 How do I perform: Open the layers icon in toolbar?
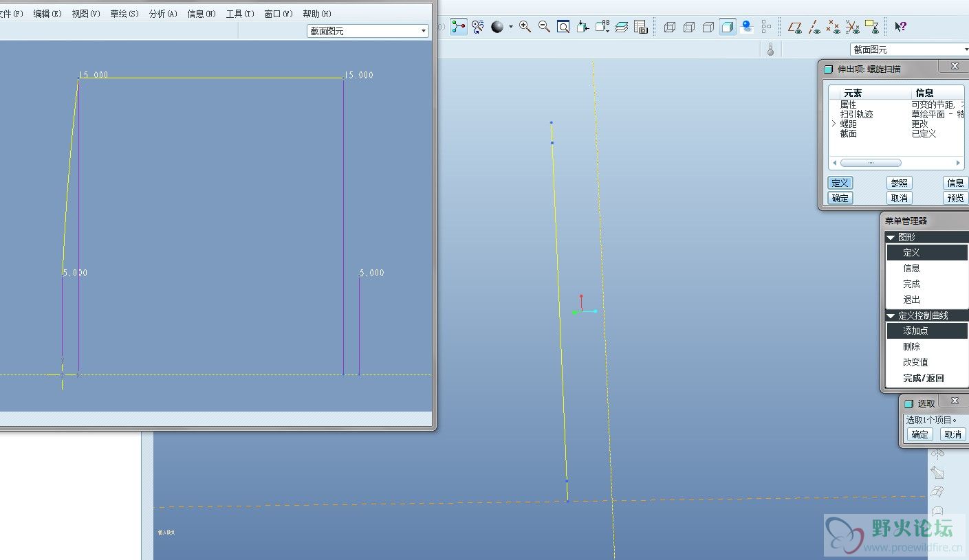pyautogui.click(x=622, y=27)
